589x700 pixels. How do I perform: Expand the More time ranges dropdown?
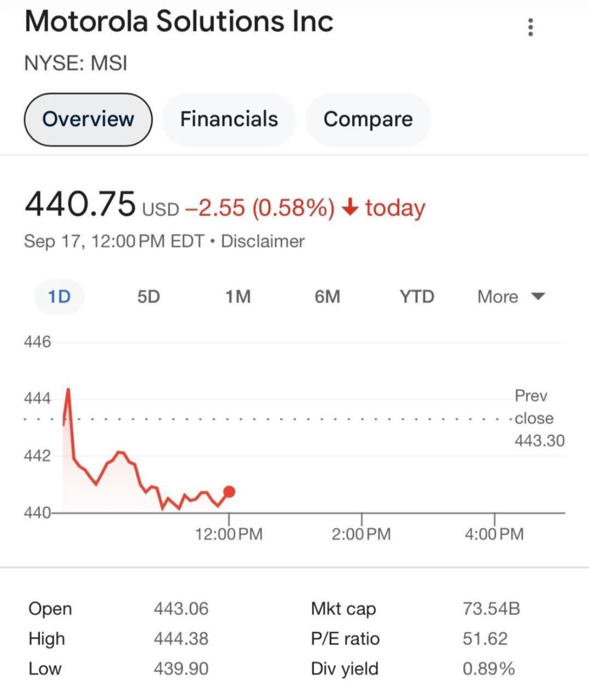[x=498, y=296]
